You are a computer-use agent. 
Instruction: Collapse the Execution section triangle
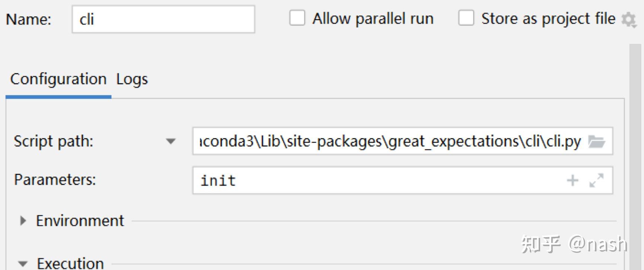[23, 264]
